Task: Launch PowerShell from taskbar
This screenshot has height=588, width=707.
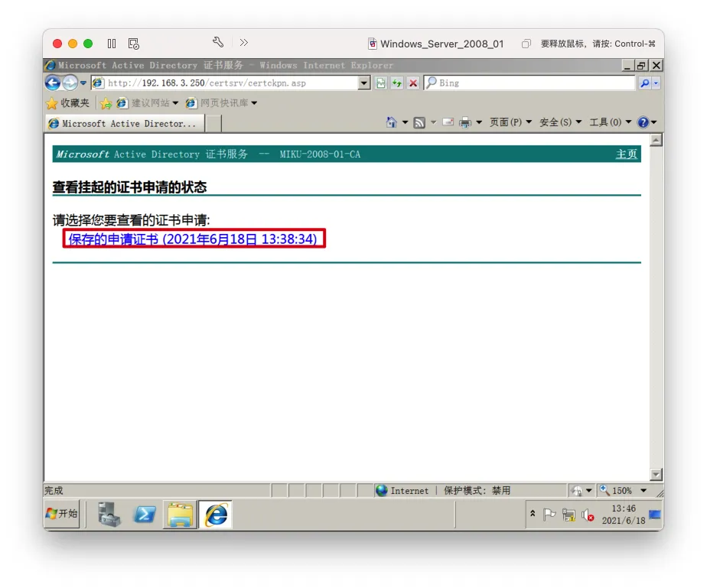Action: (x=145, y=514)
